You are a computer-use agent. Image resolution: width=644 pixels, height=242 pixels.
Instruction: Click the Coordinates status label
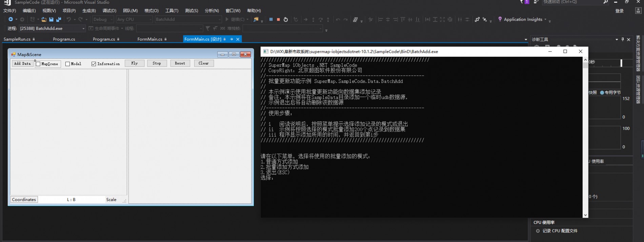click(24, 200)
